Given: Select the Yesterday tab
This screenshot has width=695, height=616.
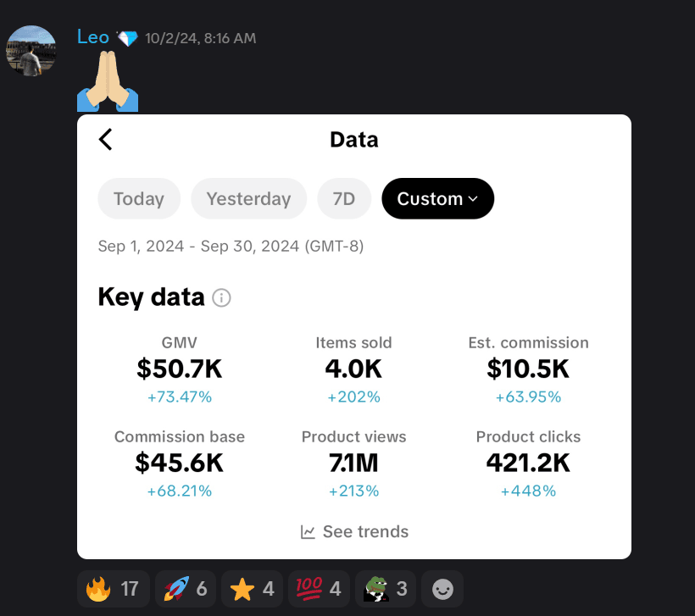Looking at the screenshot, I should 248,199.
